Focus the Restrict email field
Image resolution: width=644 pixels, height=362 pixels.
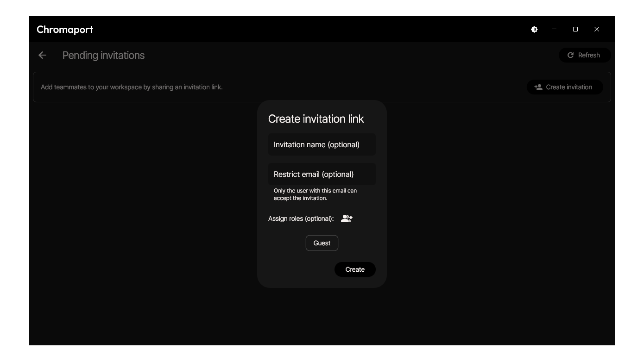coord(322,175)
